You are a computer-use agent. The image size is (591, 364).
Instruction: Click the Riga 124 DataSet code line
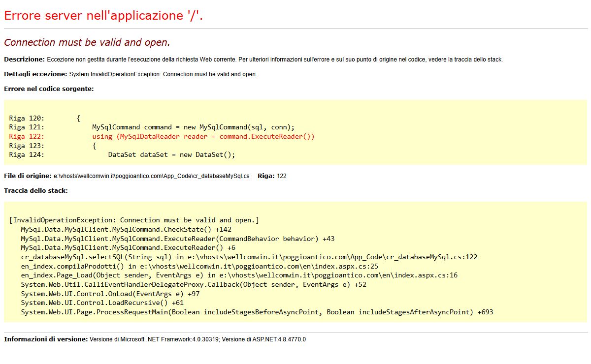click(x=171, y=154)
